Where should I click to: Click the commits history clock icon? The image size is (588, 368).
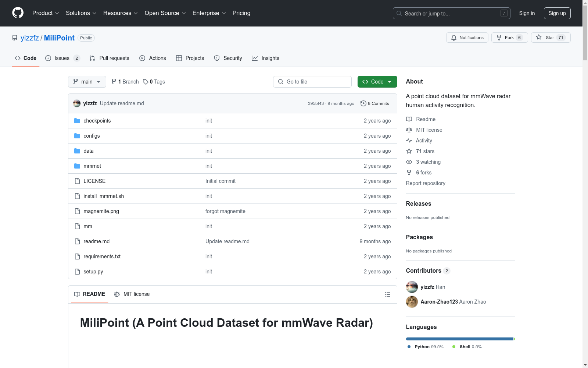(x=363, y=103)
